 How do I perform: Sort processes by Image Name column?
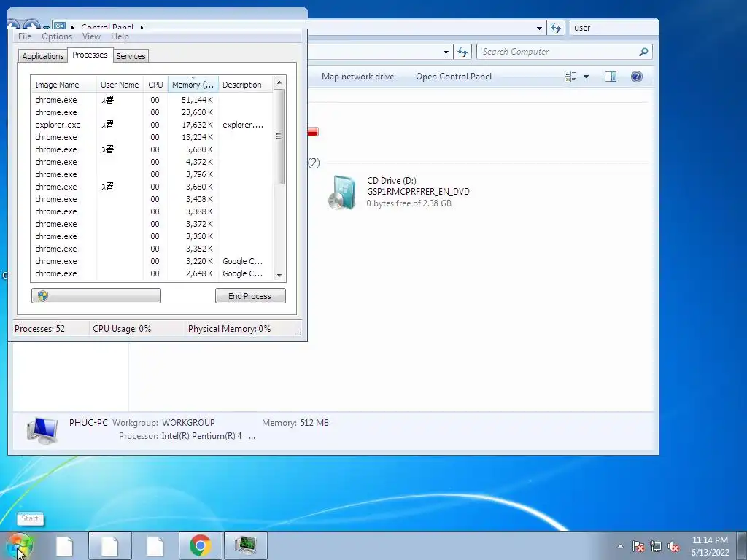[x=63, y=85]
